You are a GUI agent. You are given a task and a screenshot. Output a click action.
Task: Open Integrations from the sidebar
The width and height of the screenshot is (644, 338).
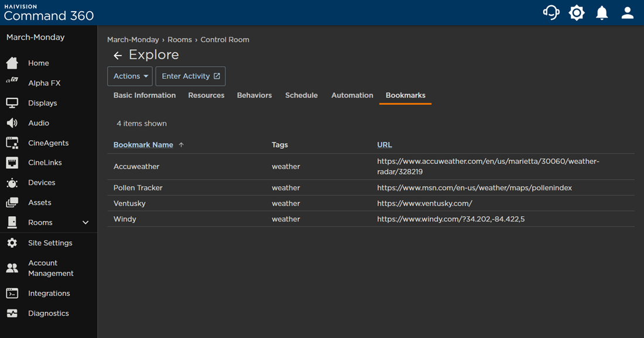[49, 293]
